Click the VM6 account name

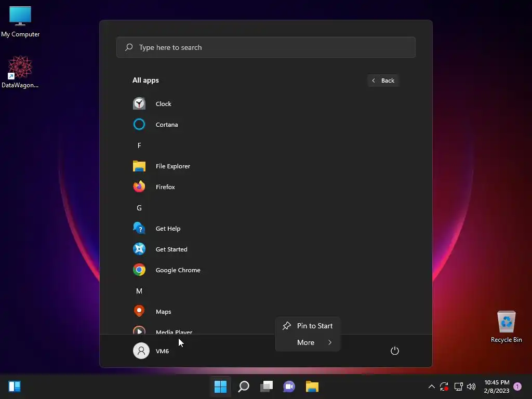162,351
